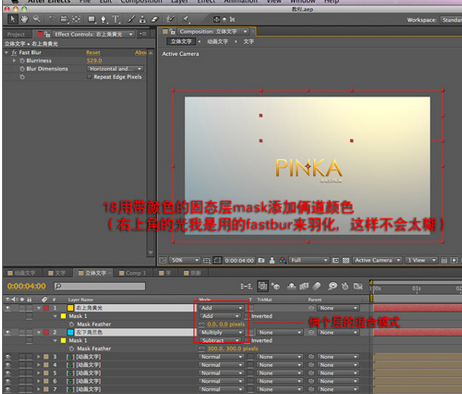Select the Brush tool
This screenshot has width=462, height=394.
[x=132, y=19]
